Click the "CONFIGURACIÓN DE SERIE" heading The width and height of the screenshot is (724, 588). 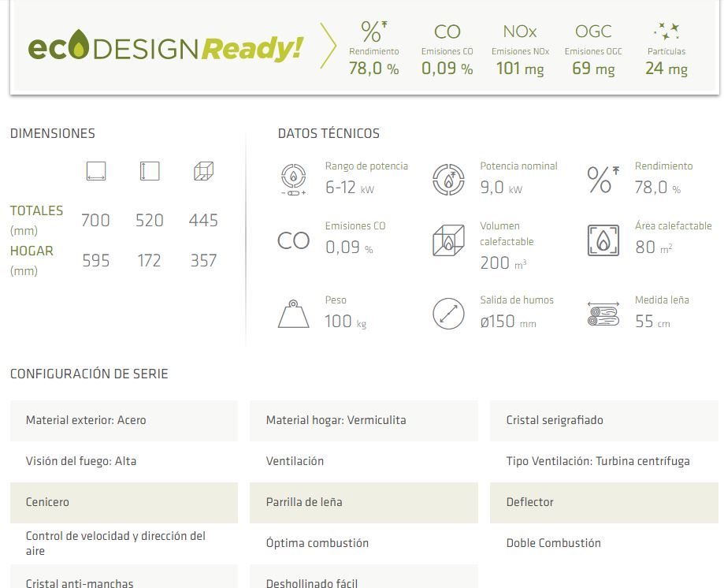(89, 374)
